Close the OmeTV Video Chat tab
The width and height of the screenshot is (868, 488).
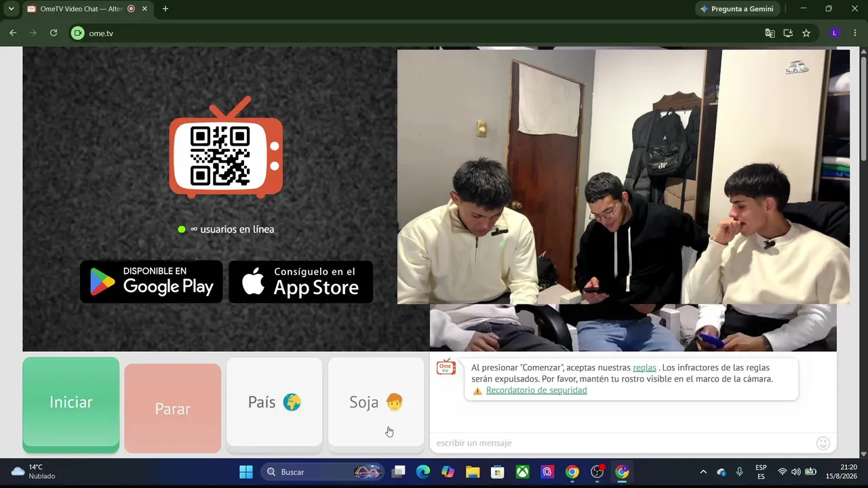pyautogui.click(x=144, y=9)
